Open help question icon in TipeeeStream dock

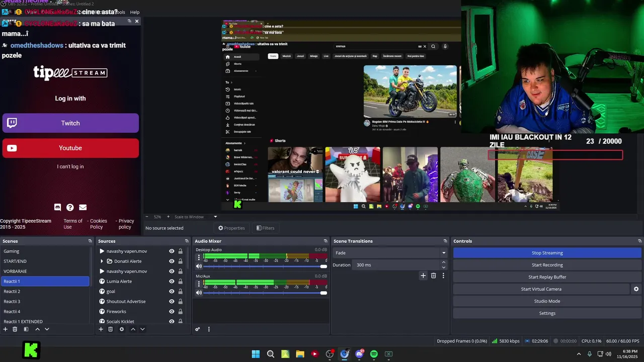(x=70, y=207)
